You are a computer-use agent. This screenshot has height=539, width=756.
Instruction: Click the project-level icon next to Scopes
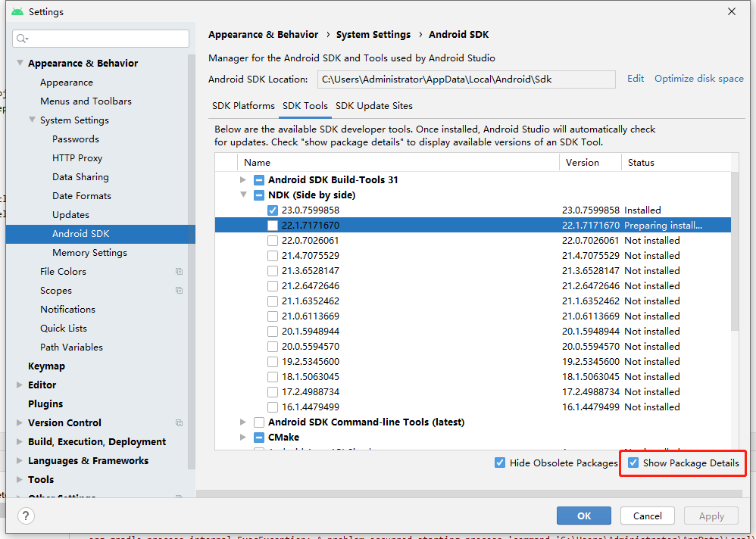pos(180,291)
